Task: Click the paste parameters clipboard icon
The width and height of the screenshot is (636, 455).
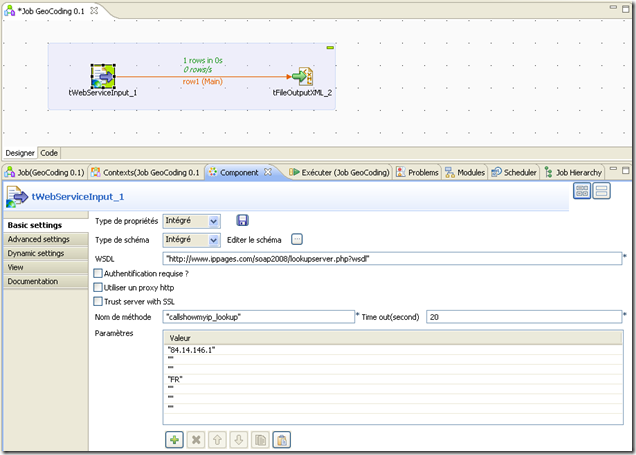Action: click(282, 439)
